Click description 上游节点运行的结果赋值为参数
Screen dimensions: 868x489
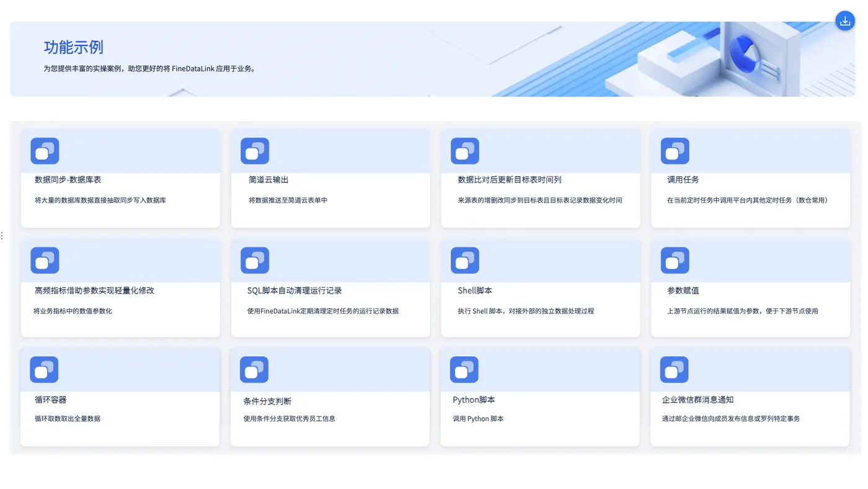click(x=714, y=311)
